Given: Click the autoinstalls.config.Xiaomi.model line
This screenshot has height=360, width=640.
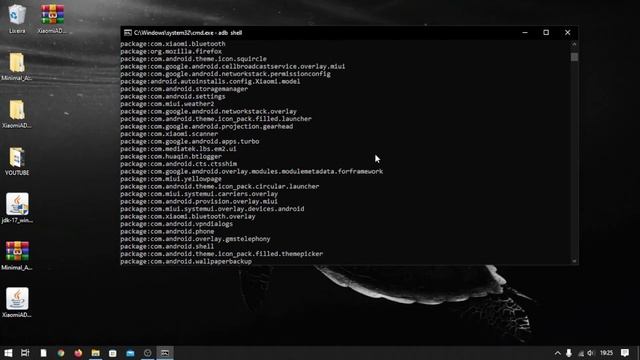Looking at the screenshot, I should (x=210, y=81).
